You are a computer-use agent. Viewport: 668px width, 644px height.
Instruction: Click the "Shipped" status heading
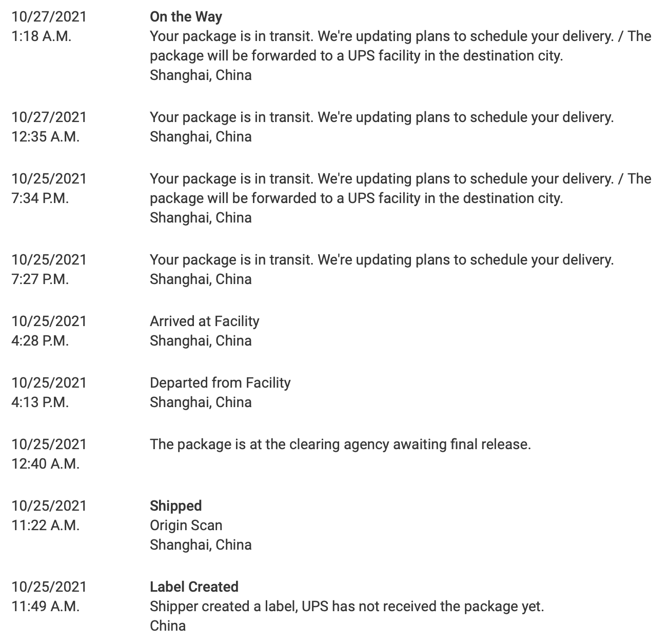[175, 506]
